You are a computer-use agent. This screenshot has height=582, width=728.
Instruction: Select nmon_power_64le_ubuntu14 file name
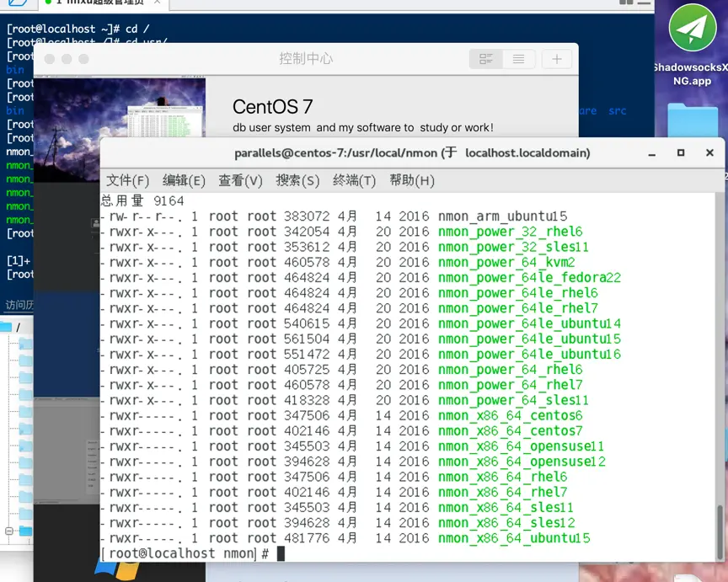click(529, 323)
